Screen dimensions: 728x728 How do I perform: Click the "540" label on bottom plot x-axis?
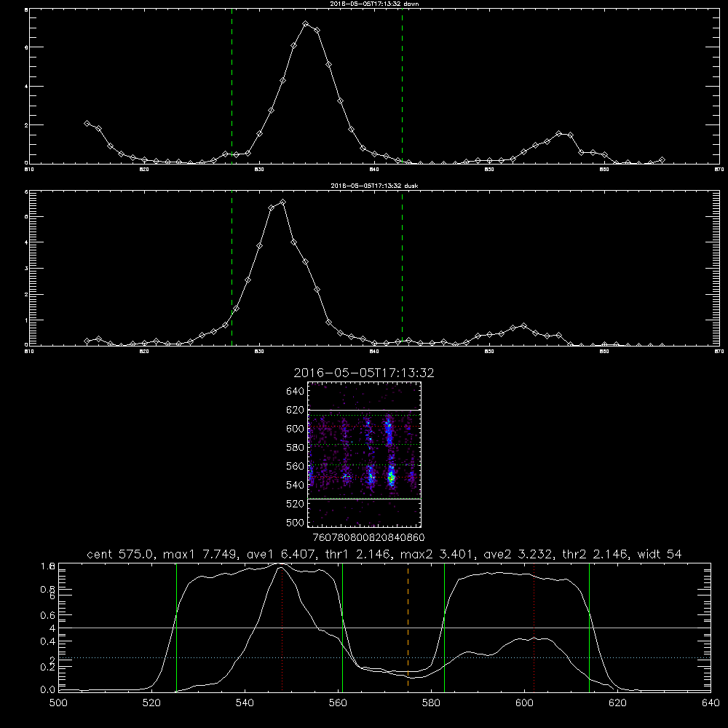245,703
